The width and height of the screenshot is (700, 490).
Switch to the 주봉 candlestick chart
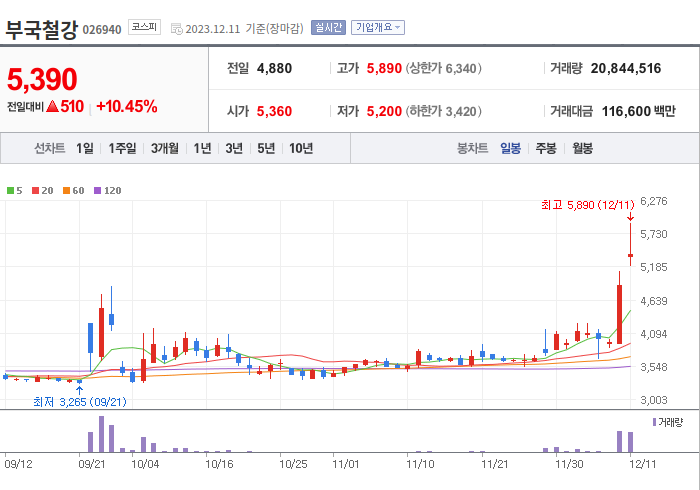coord(546,148)
